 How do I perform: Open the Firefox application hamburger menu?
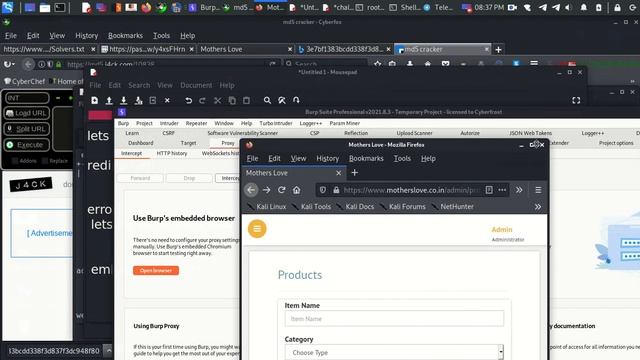coord(538,190)
